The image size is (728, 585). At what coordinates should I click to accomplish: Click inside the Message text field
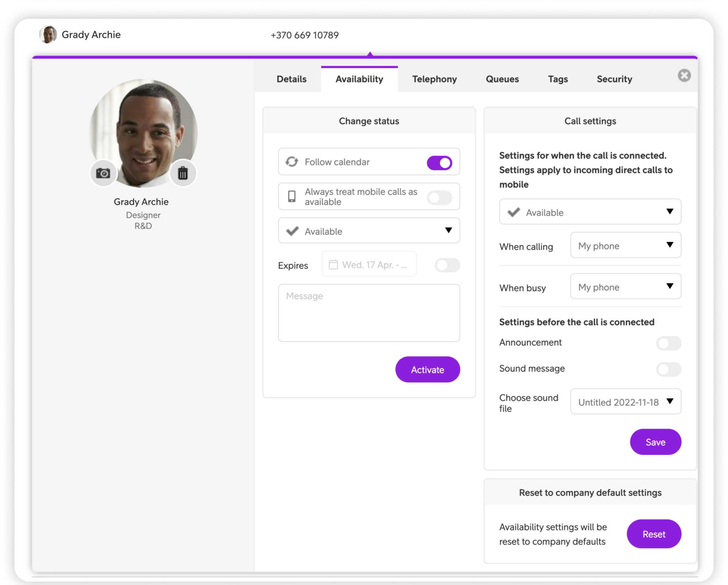click(369, 313)
